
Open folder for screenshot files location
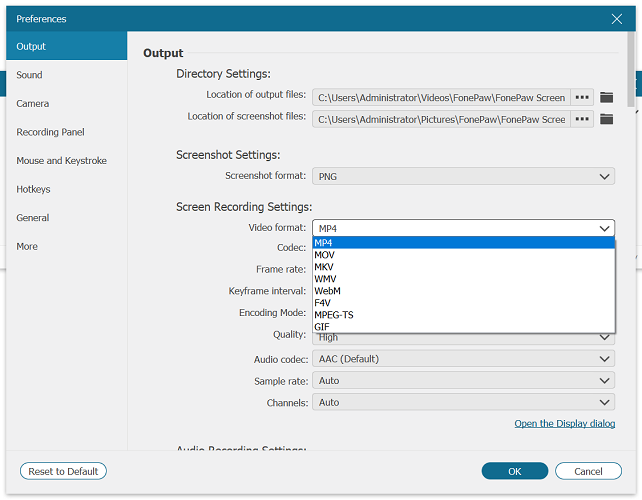(x=606, y=119)
